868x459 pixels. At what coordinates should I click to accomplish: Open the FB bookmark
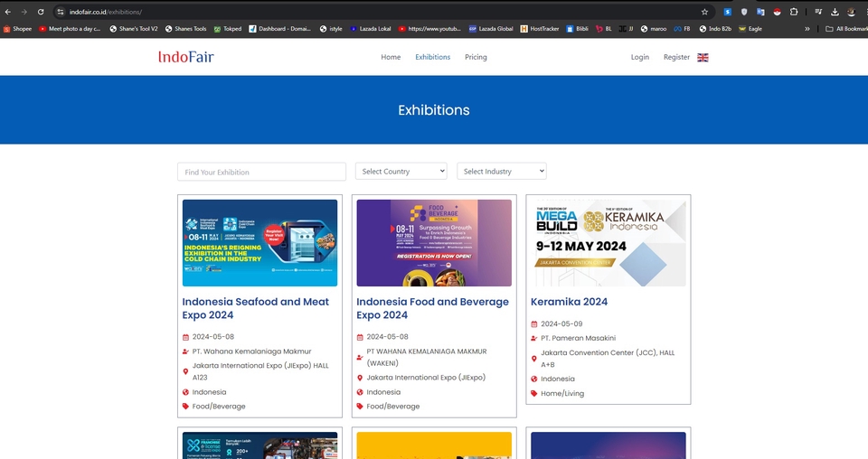(682, 29)
